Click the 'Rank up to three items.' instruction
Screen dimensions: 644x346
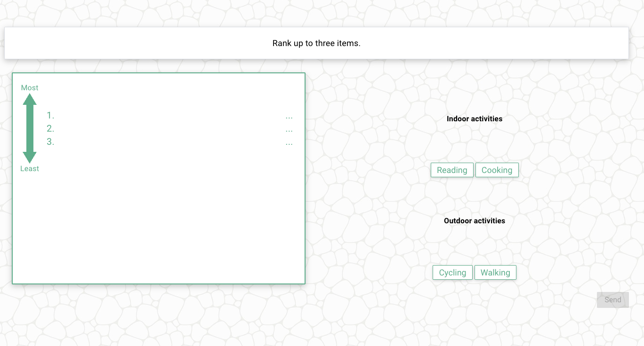click(316, 43)
